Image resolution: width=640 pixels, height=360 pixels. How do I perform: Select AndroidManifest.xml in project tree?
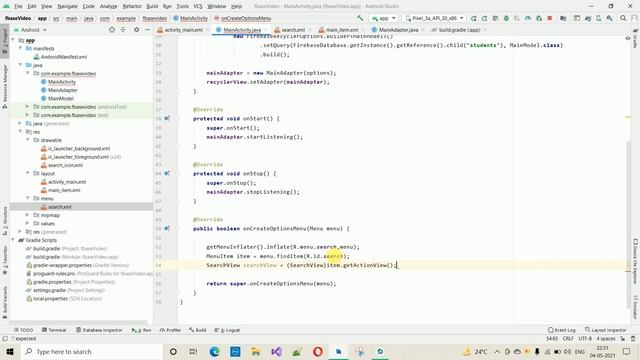(64, 57)
